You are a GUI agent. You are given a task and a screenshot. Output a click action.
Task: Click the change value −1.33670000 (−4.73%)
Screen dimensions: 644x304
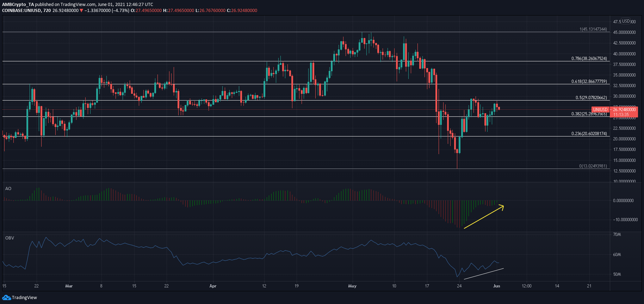click(107, 11)
